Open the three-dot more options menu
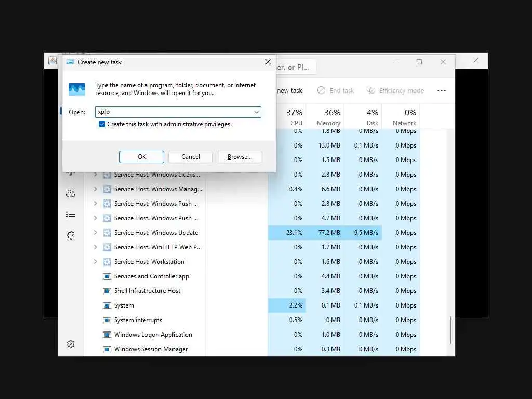 pyautogui.click(x=442, y=90)
